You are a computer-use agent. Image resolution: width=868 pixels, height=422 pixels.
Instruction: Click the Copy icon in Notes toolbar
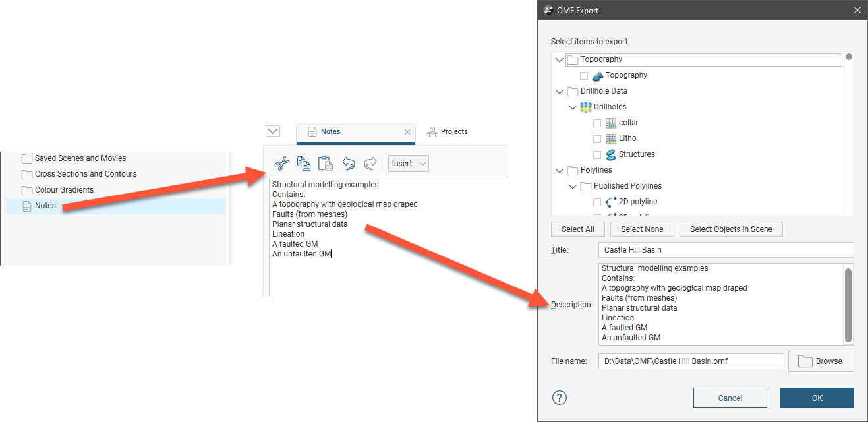[303, 164]
